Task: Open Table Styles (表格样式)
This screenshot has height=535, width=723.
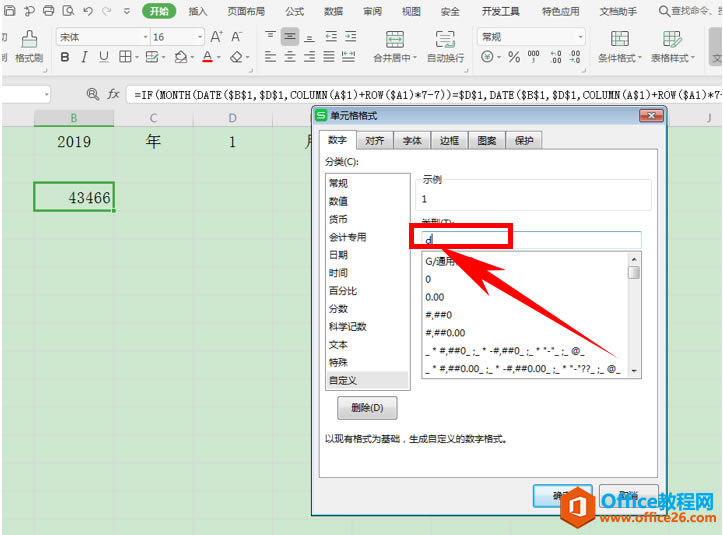Action: point(672,46)
